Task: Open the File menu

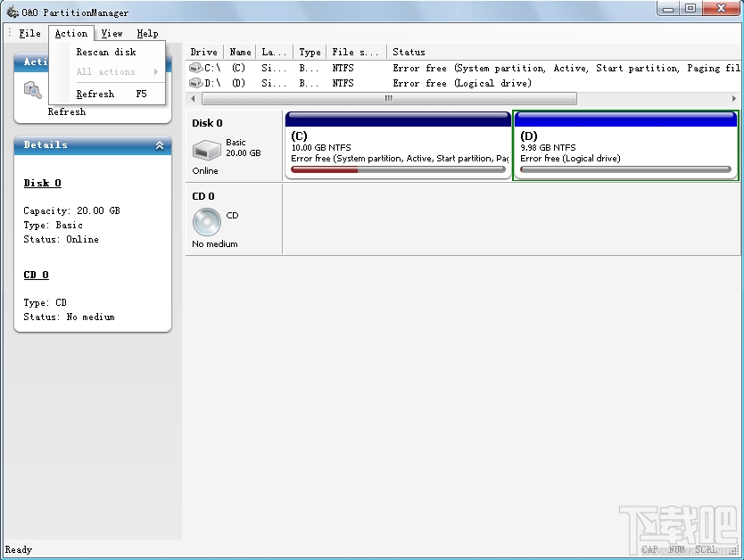Action: pos(30,33)
